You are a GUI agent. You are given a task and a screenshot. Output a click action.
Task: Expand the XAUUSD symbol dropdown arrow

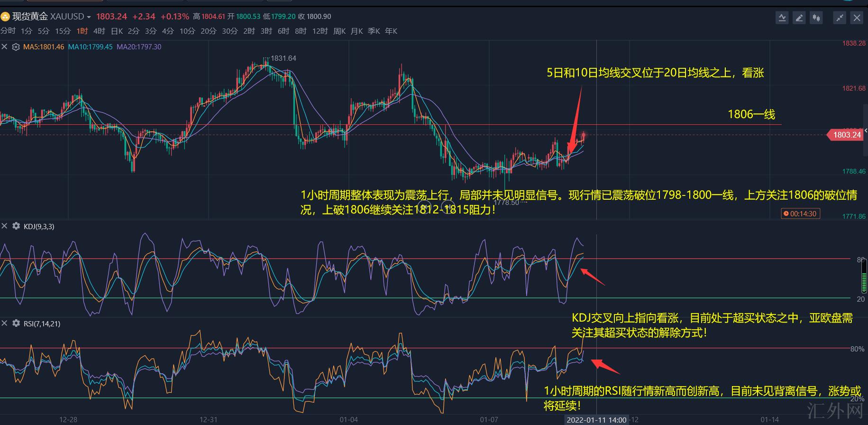pyautogui.click(x=89, y=17)
